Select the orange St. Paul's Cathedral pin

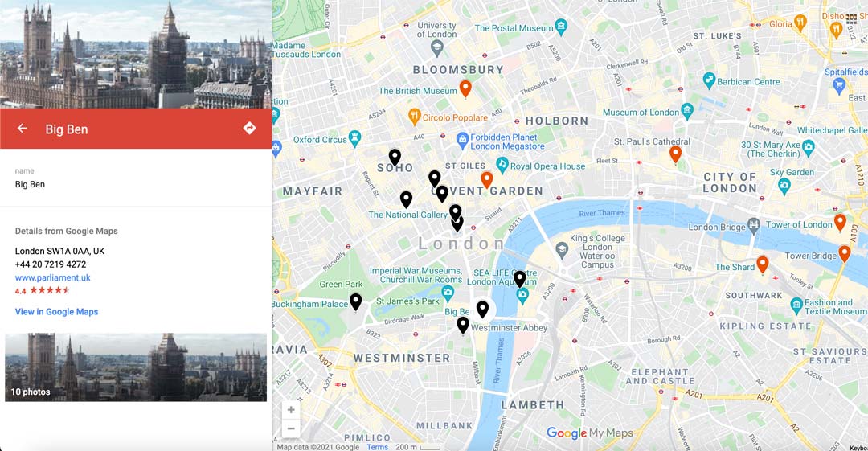coord(675,154)
